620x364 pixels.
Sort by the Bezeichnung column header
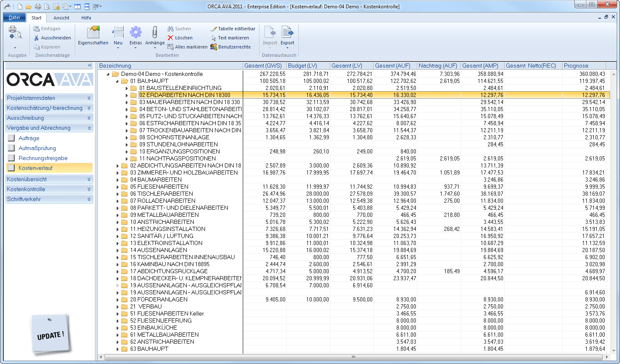[170, 66]
